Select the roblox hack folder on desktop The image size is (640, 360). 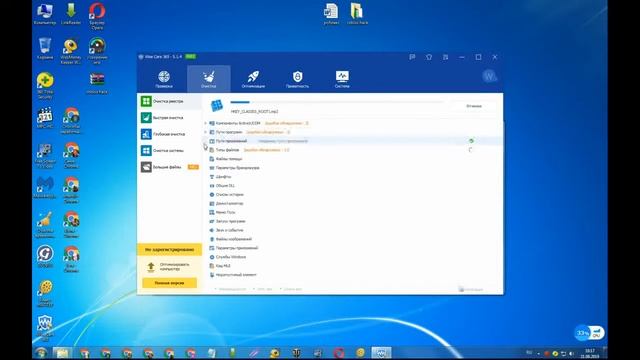pos(357,14)
